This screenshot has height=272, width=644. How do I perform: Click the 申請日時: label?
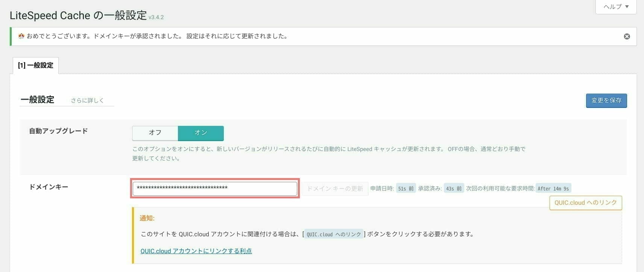pyautogui.click(x=382, y=189)
